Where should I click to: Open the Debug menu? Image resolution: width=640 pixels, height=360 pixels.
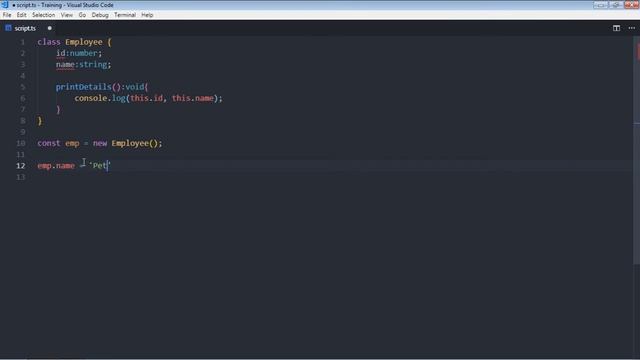[x=100, y=15]
